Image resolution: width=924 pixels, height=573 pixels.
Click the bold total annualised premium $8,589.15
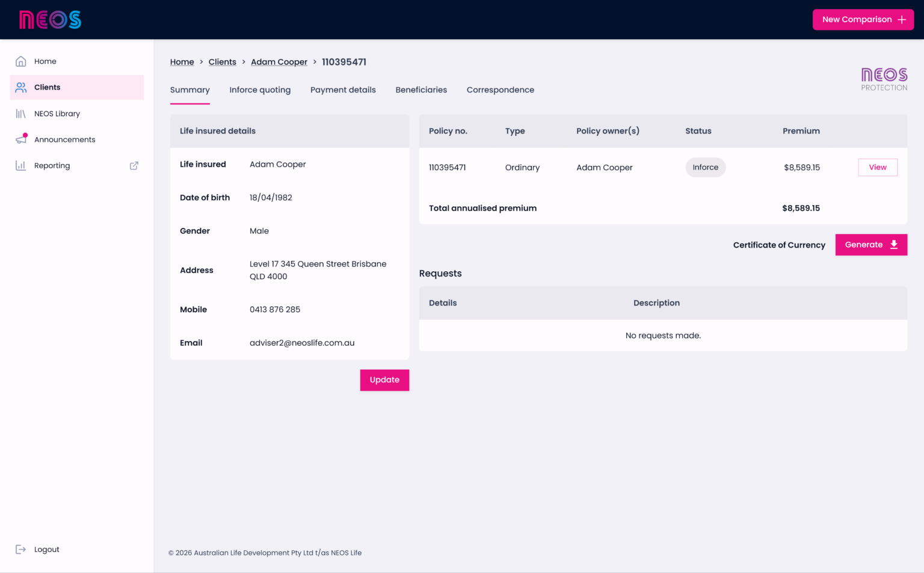tap(801, 208)
